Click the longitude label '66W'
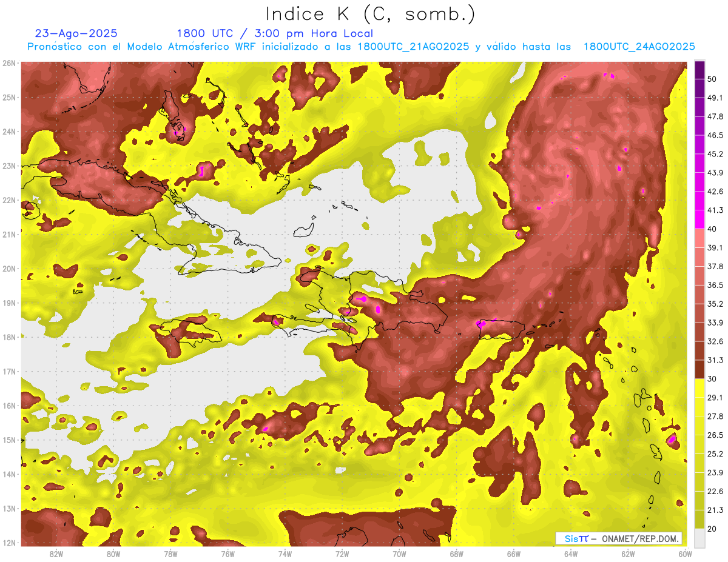 514,554
